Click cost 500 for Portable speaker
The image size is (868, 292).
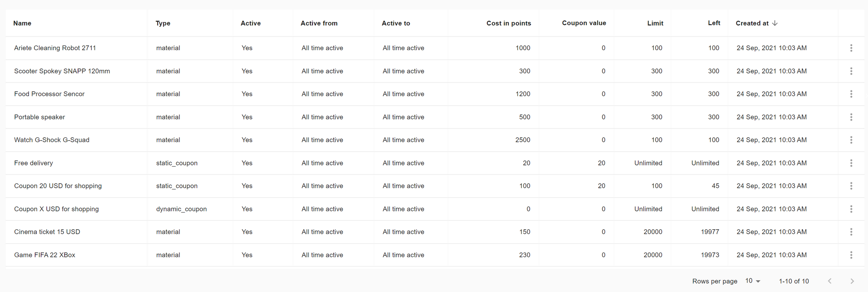[x=525, y=117]
